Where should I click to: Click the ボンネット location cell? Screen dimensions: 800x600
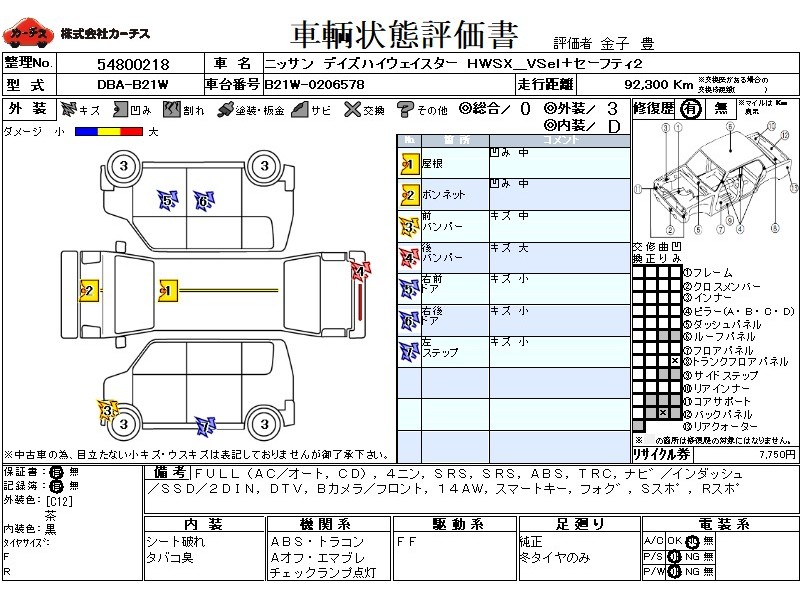[x=455, y=195]
